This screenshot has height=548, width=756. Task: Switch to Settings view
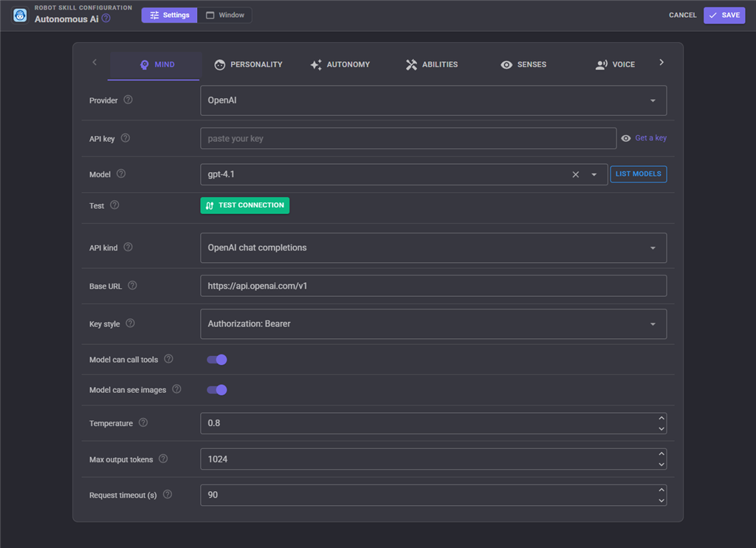tap(169, 15)
